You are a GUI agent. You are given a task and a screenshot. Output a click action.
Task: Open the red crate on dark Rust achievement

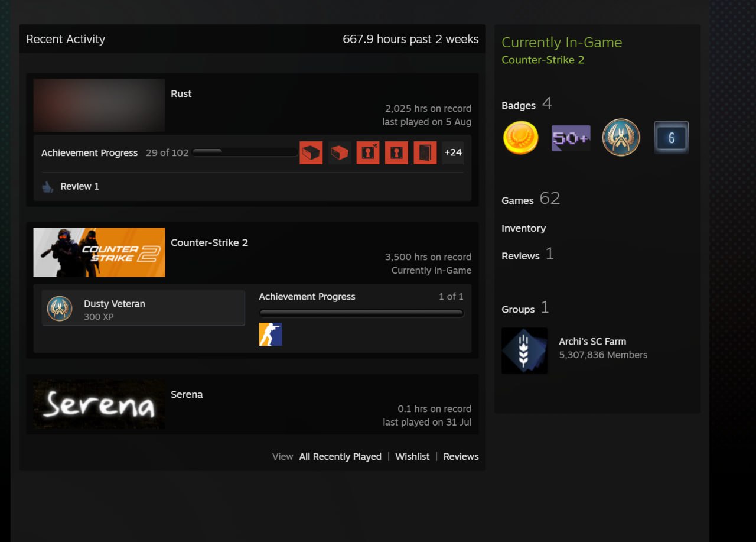(340, 152)
